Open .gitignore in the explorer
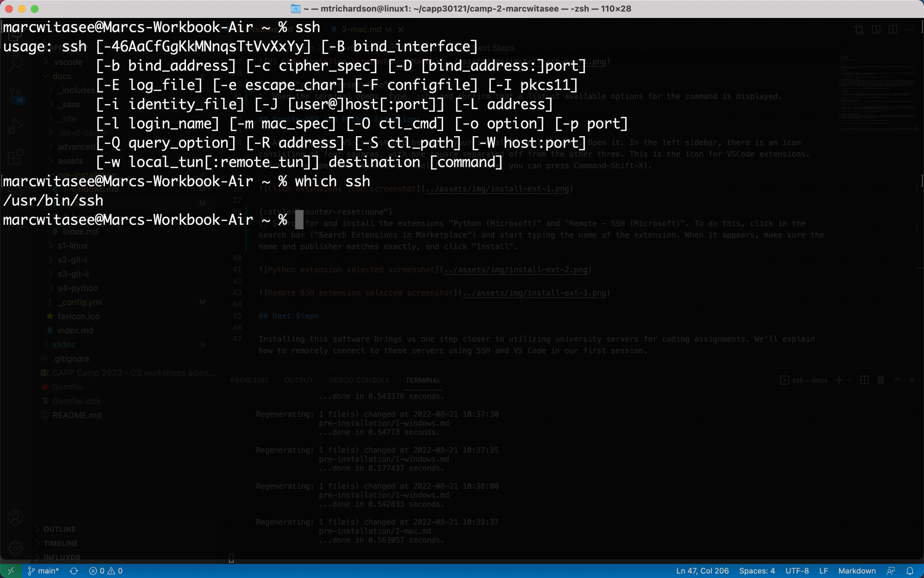Image resolution: width=924 pixels, height=578 pixels. [71, 359]
